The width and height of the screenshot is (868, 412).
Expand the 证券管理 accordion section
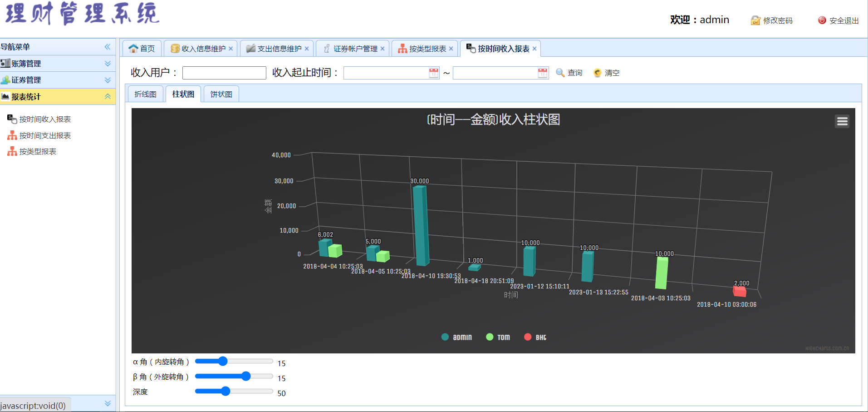[x=108, y=80]
